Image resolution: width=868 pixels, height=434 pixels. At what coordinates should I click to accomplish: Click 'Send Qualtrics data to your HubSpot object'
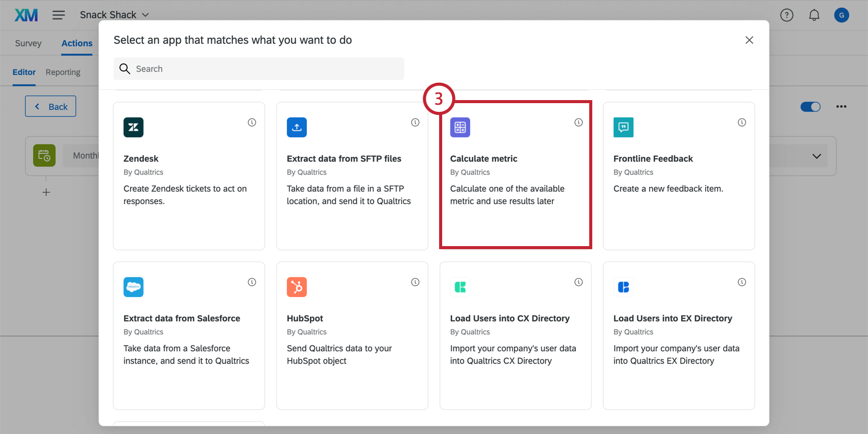pos(339,355)
